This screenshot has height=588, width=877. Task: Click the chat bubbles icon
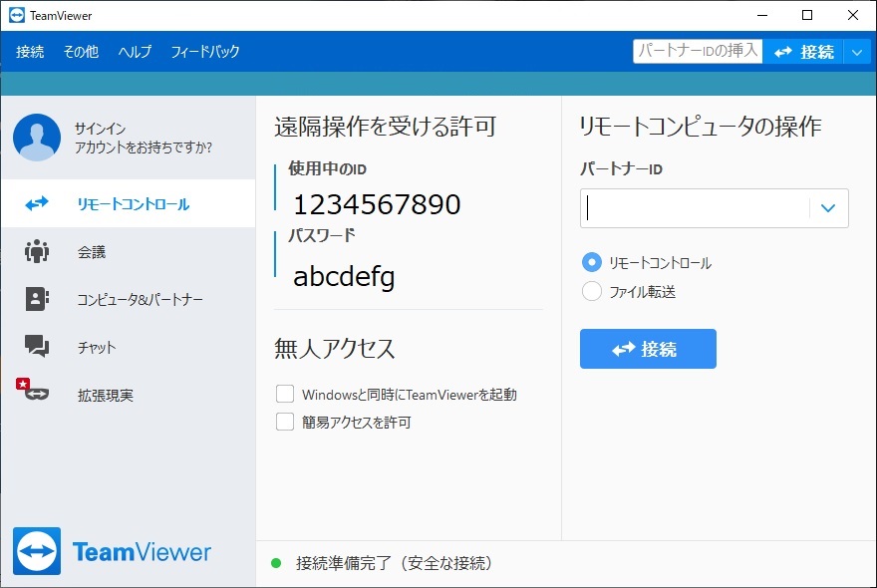37,346
